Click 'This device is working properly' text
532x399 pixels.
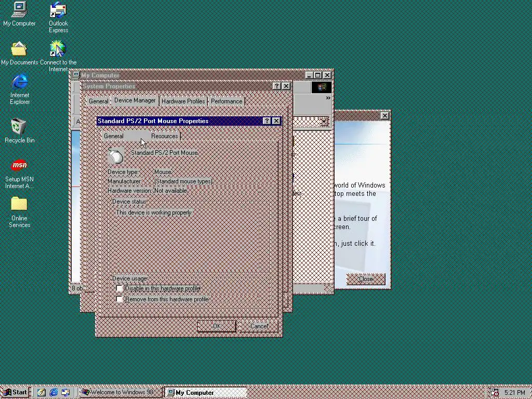pos(154,212)
